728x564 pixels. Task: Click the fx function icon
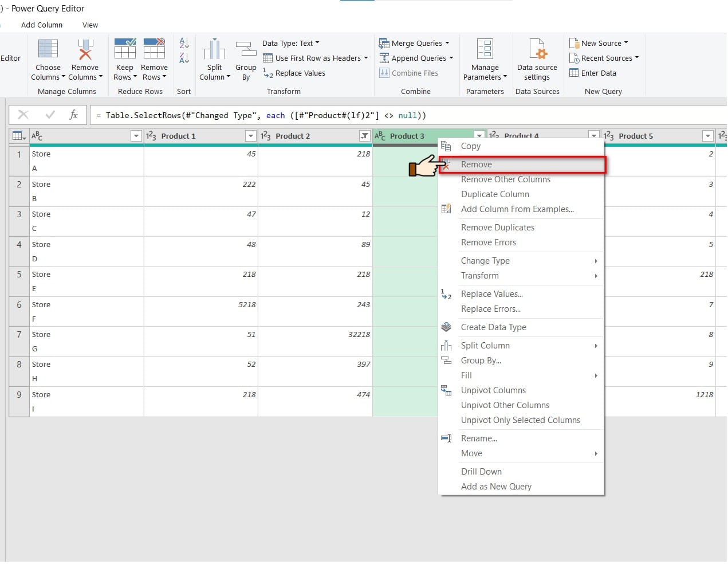coord(74,115)
